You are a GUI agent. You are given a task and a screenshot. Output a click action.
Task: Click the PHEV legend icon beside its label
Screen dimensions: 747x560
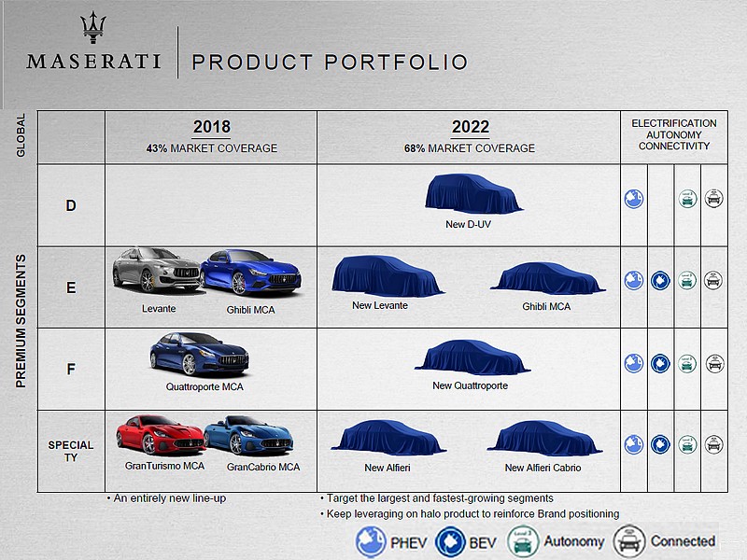(371, 542)
